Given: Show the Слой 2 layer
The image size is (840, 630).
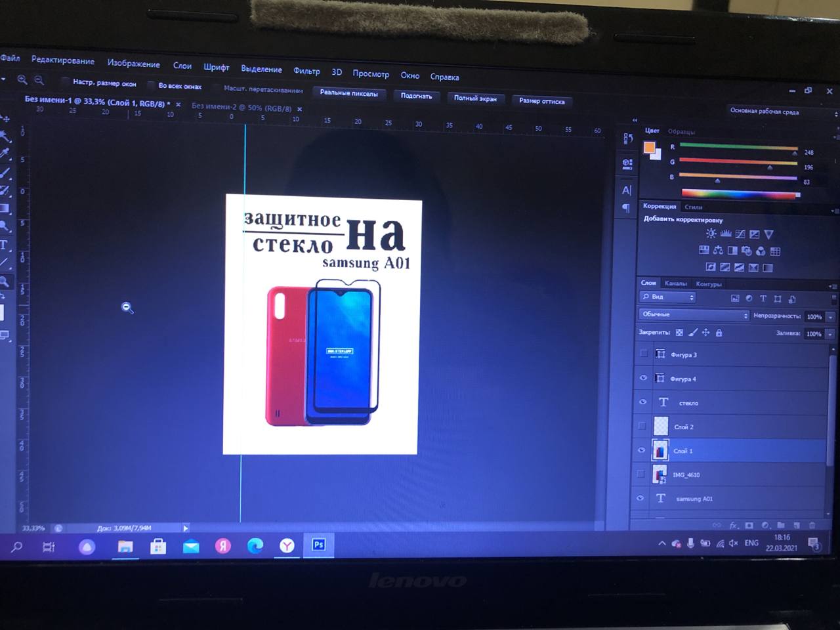Looking at the screenshot, I should [x=642, y=425].
